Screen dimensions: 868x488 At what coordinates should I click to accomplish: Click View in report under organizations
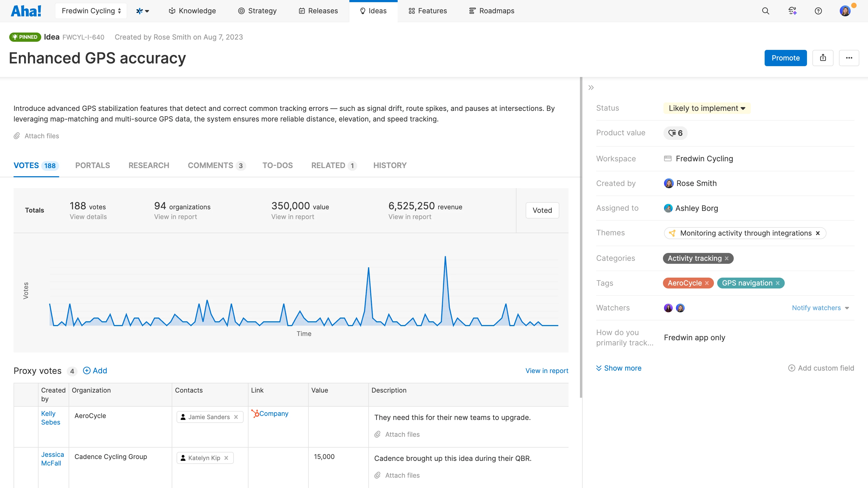point(175,217)
